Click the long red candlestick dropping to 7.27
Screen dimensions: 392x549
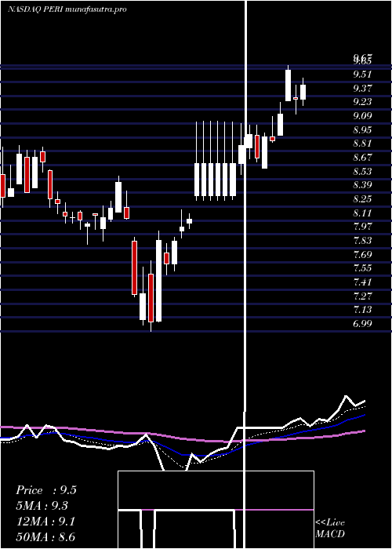[134, 268]
